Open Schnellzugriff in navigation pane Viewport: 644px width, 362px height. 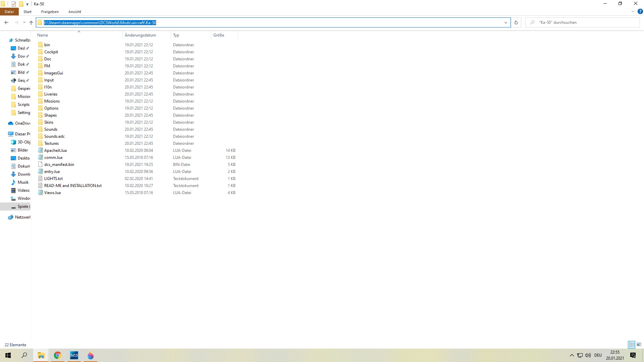[19, 40]
